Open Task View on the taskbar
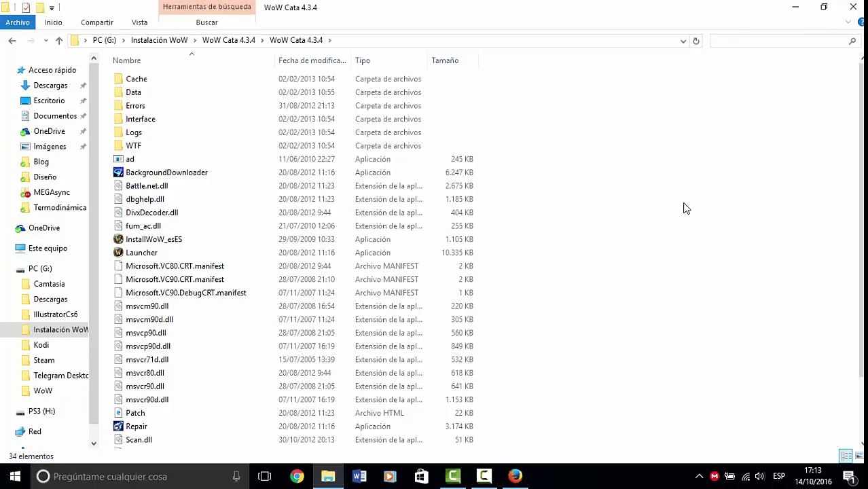Screen dimensions: 868x489 tap(265, 476)
